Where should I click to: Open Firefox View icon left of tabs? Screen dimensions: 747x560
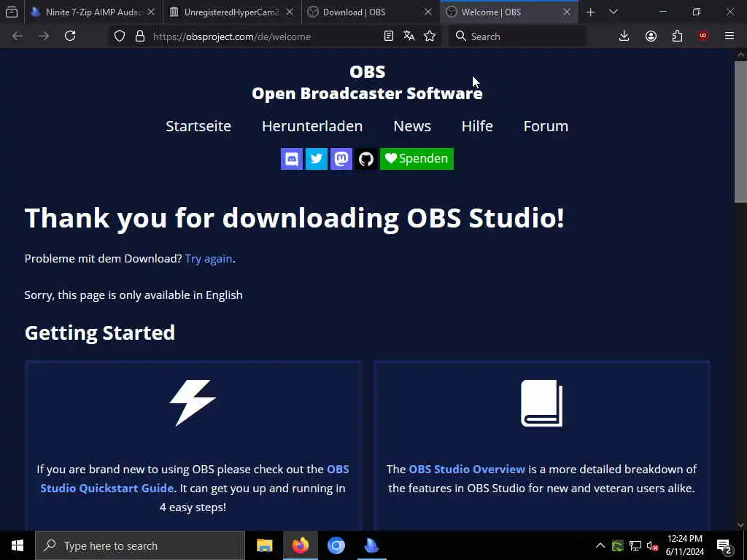click(x=12, y=12)
